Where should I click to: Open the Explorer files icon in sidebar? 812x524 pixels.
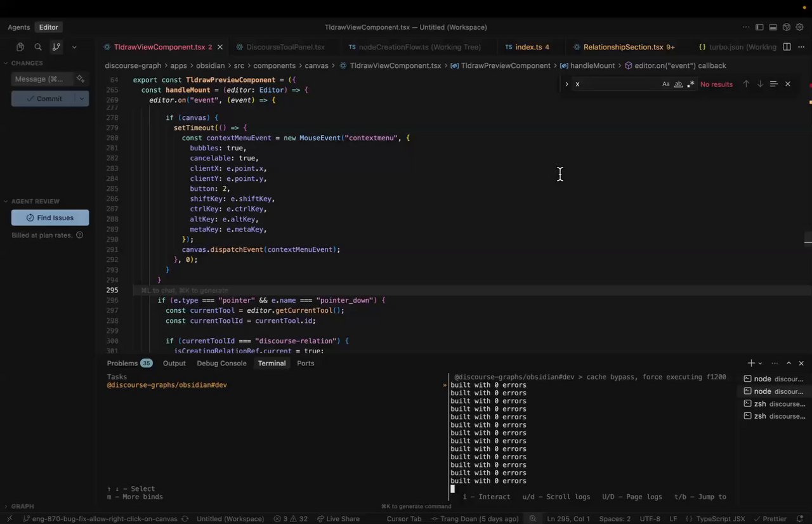pyautogui.click(x=20, y=47)
